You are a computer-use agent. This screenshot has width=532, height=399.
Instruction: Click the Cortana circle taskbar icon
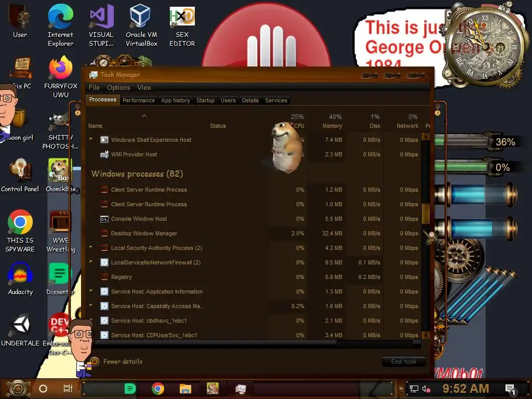[x=43, y=389]
